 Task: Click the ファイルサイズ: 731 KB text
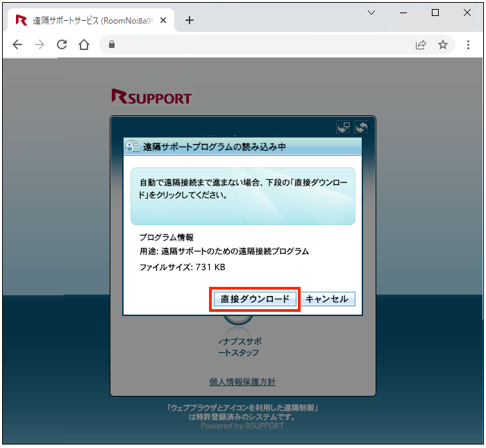182,267
